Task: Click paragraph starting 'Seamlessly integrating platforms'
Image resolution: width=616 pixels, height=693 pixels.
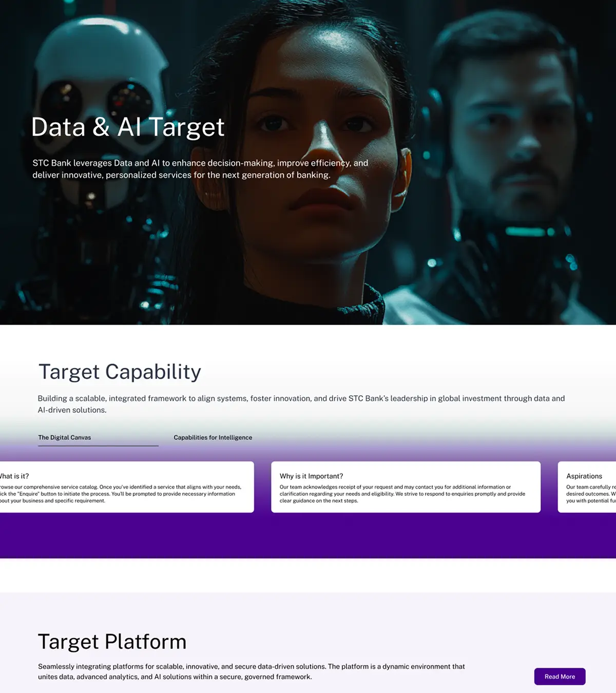Action: click(252, 671)
